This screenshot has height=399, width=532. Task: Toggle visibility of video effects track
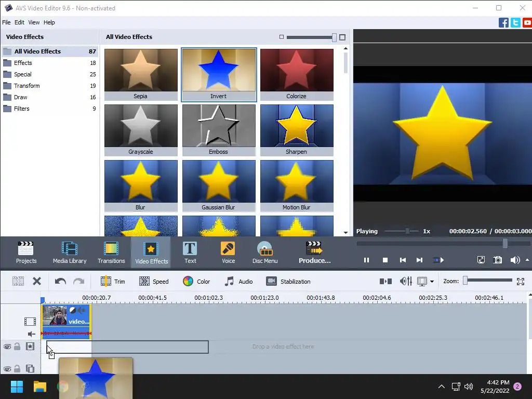click(7, 347)
